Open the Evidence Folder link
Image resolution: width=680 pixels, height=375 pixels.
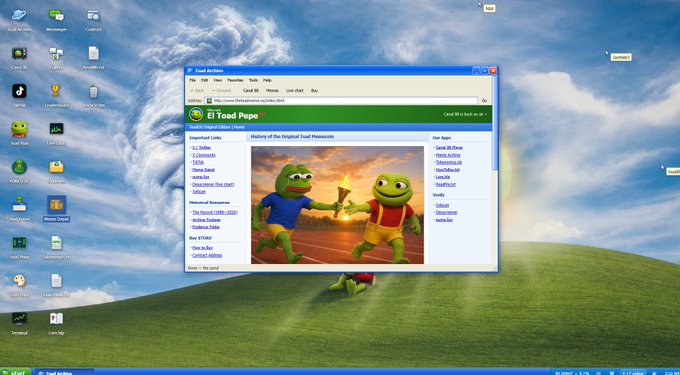206,227
